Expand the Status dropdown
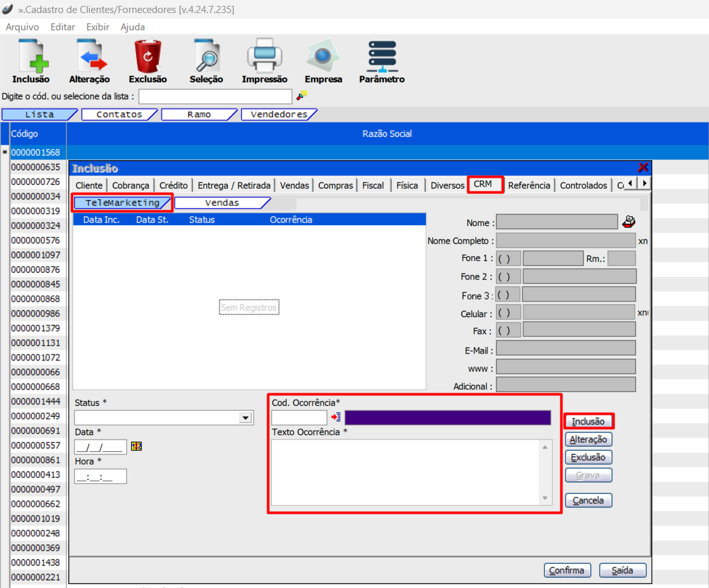The width and height of the screenshot is (709, 588). coord(246,418)
